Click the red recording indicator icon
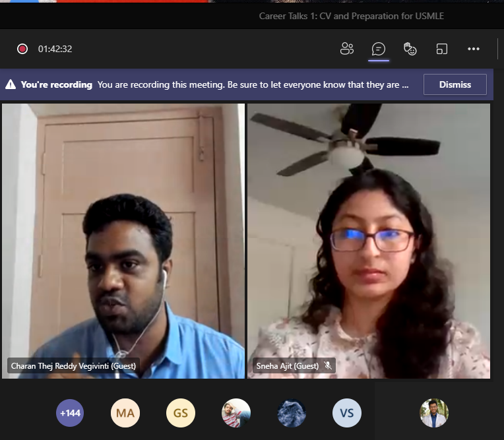Viewport: 504px width, 440px height. click(x=22, y=49)
